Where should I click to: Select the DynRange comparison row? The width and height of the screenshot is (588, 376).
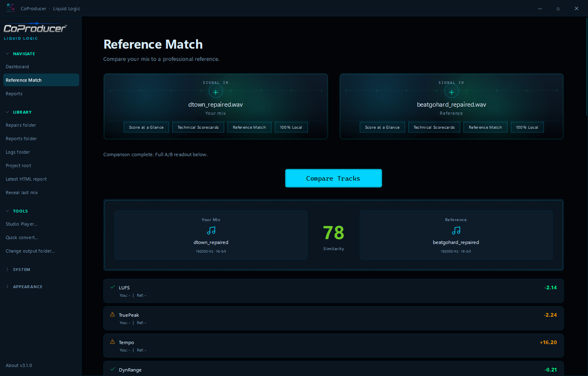click(x=333, y=369)
